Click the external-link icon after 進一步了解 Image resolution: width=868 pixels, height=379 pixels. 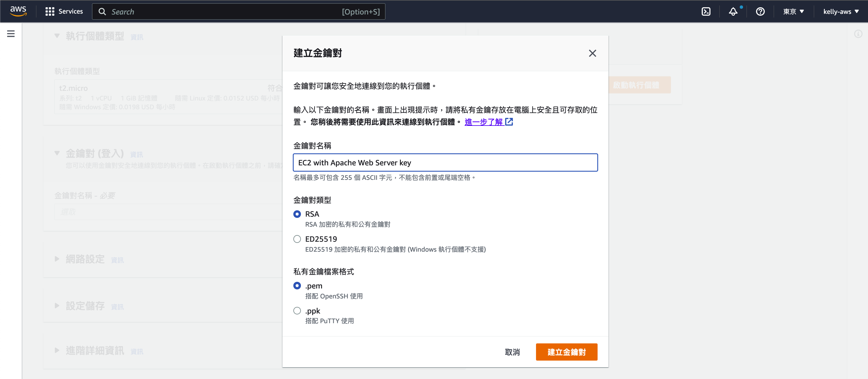coord(509,122)
